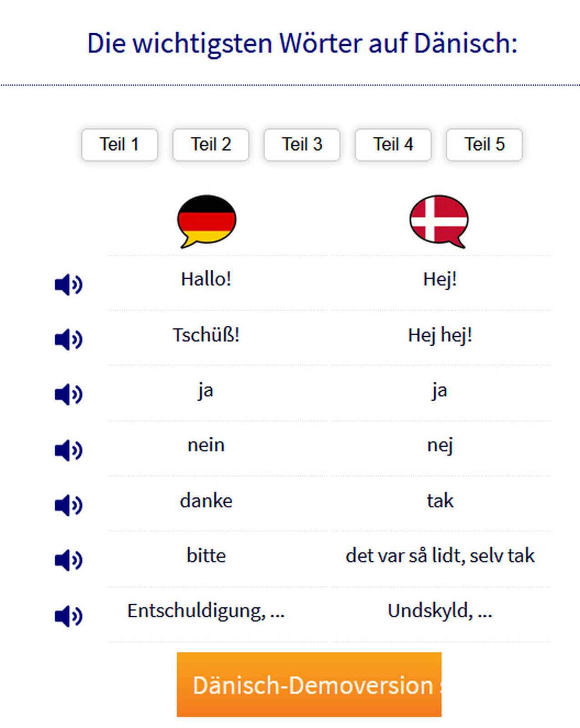Screen dimensions: 580x728
Task: Show Teil 5 word list
Action: 484,145
